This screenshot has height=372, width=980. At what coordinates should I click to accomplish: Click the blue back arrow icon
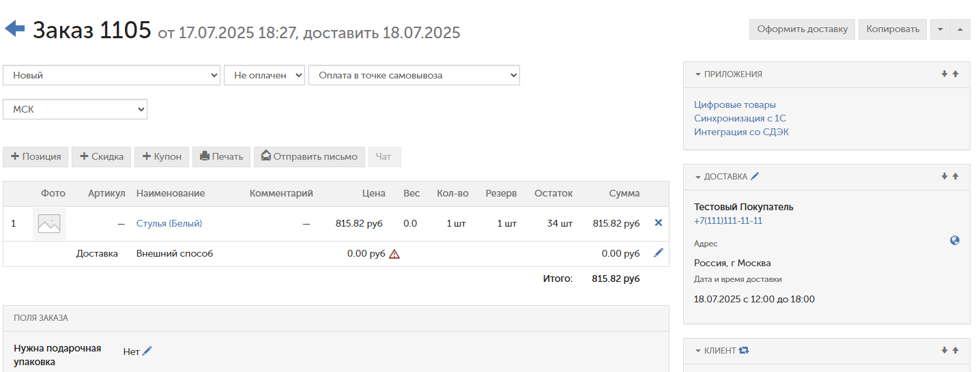click(15, 28)
